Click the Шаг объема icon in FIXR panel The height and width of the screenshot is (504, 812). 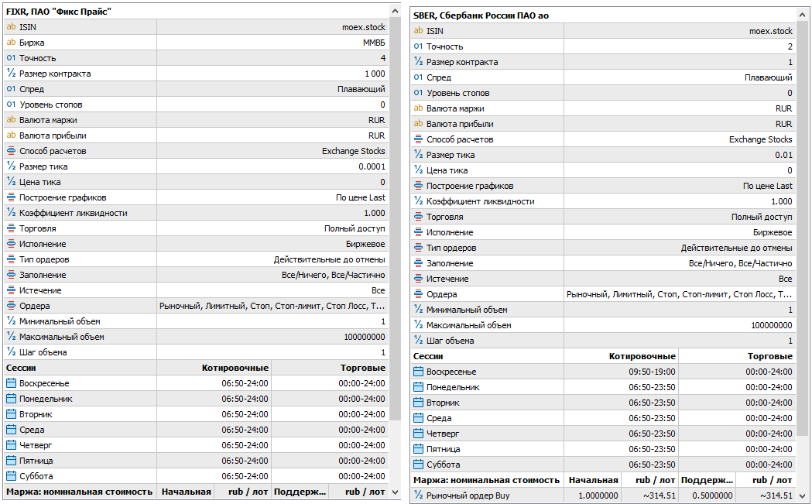pyautogui.click(x=11, y=352)
